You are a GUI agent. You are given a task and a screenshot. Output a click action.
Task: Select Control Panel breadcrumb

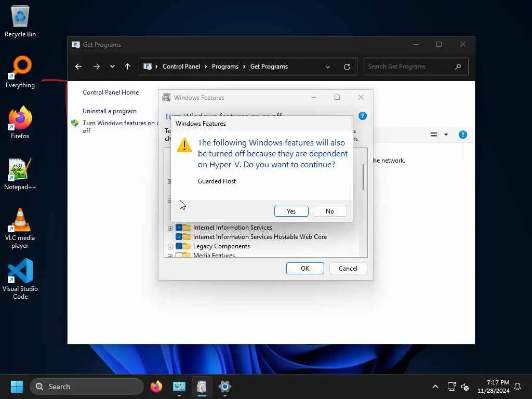tap(181, 66)
